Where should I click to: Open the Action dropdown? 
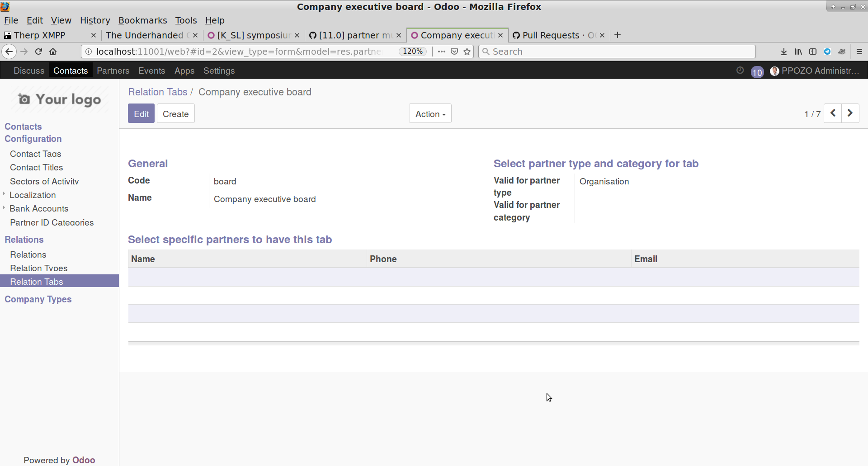[430, 114]
